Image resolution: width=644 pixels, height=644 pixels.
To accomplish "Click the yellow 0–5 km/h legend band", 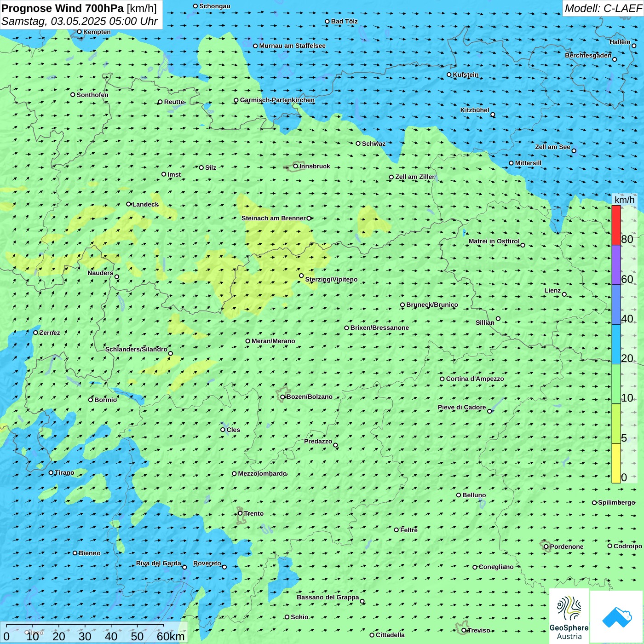I will tap(616, 463).
